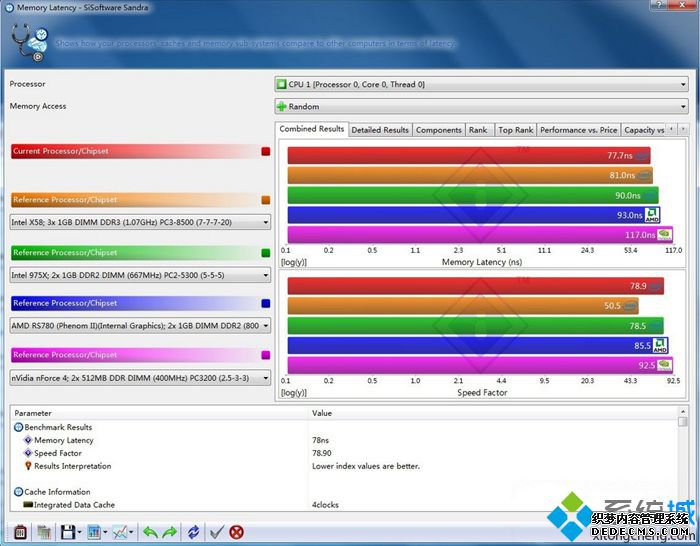Click the blue refresh results icon
Screen dimensions: 700x546
pos(193,532)
